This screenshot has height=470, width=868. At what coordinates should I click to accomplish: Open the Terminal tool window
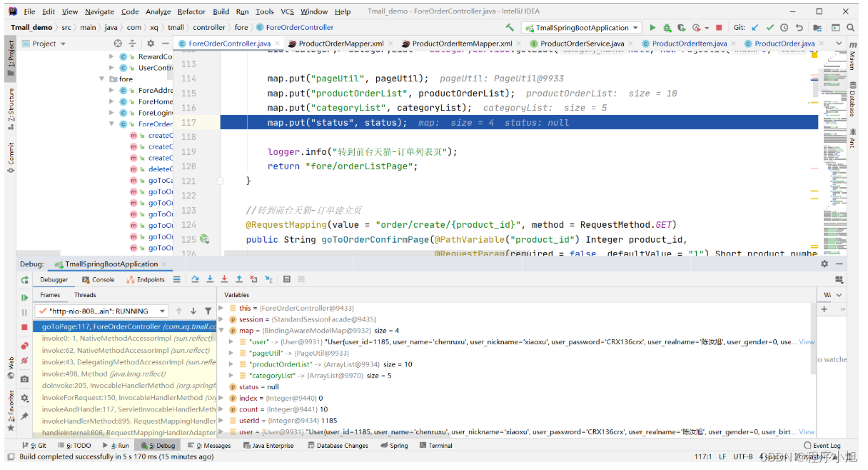pos(435,446)
